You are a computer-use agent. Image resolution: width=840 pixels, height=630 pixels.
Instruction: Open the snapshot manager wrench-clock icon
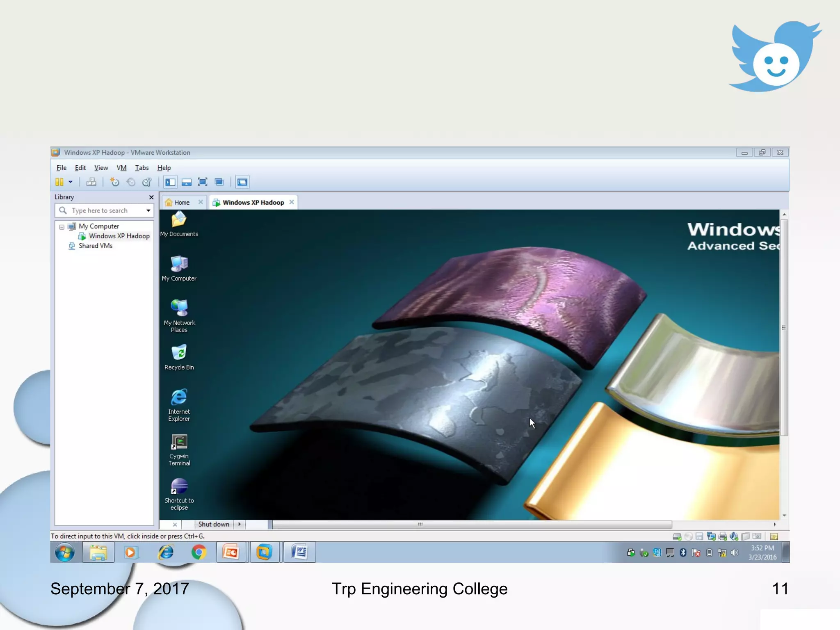click(x=147, y=182)
